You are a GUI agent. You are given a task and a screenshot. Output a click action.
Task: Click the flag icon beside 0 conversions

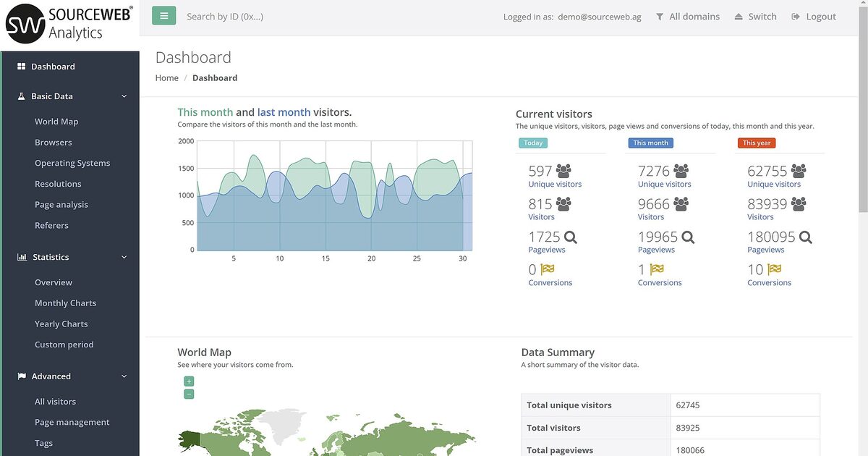pyautogui.click(x=548, y=269)
